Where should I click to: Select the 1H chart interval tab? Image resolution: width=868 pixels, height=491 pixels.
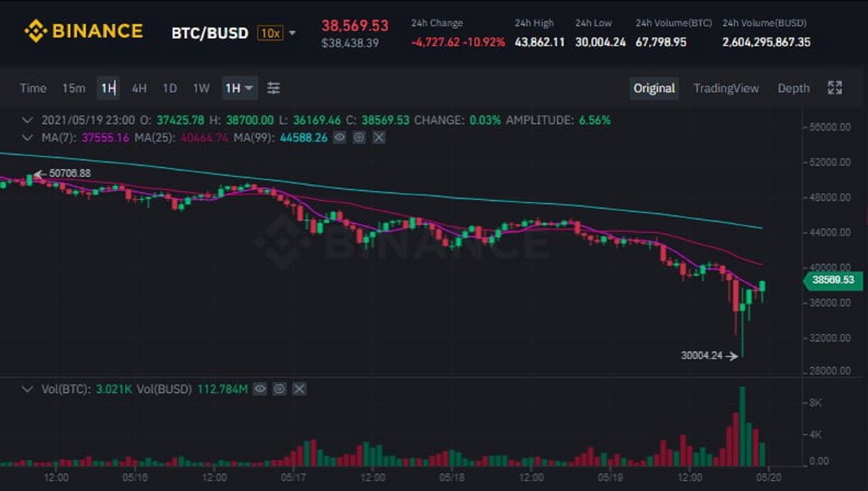pos(108,88)
